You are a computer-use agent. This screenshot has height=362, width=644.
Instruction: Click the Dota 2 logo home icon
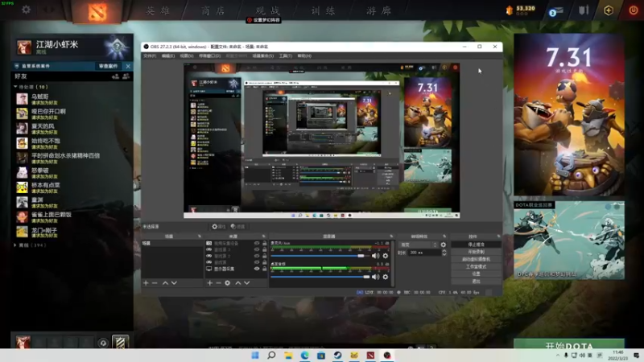97,12
